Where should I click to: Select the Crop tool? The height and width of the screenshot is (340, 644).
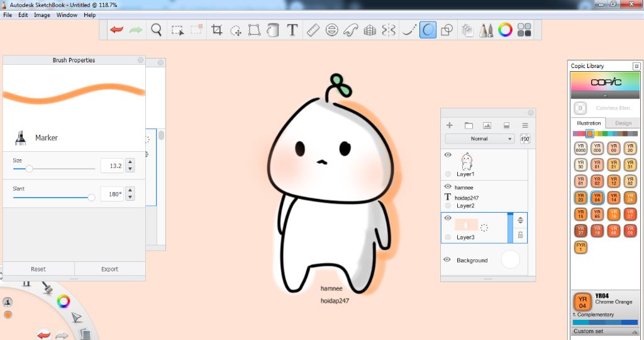[x=217, y=30]
